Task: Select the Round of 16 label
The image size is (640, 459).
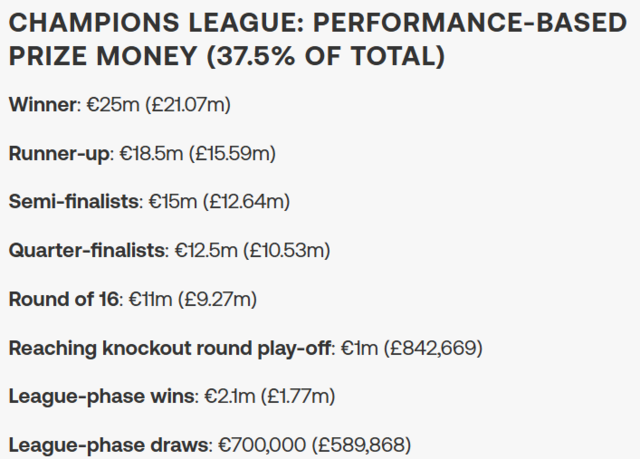Action: 64,299
